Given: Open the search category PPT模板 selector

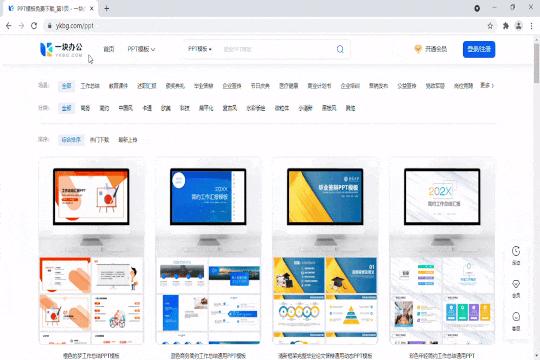Looking at the screenshot, I should [200, 49].
